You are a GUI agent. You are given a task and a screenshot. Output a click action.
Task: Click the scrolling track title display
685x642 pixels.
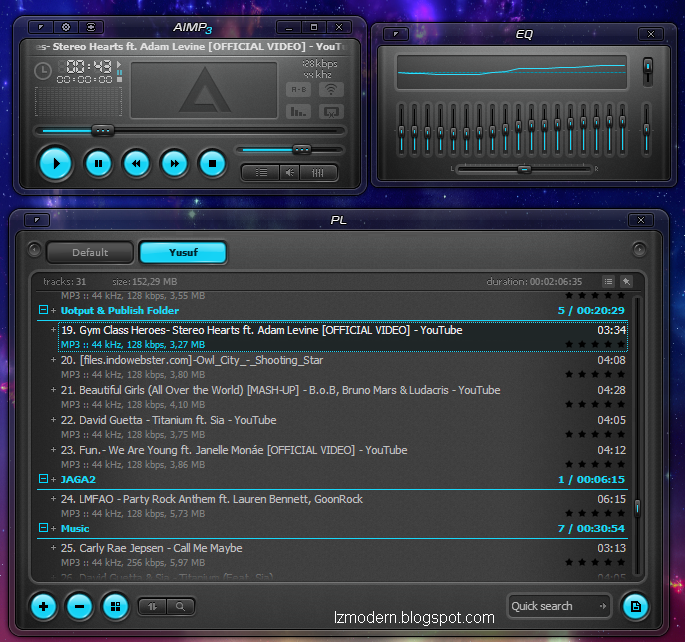pyautogui.click(x=190, y=47)
